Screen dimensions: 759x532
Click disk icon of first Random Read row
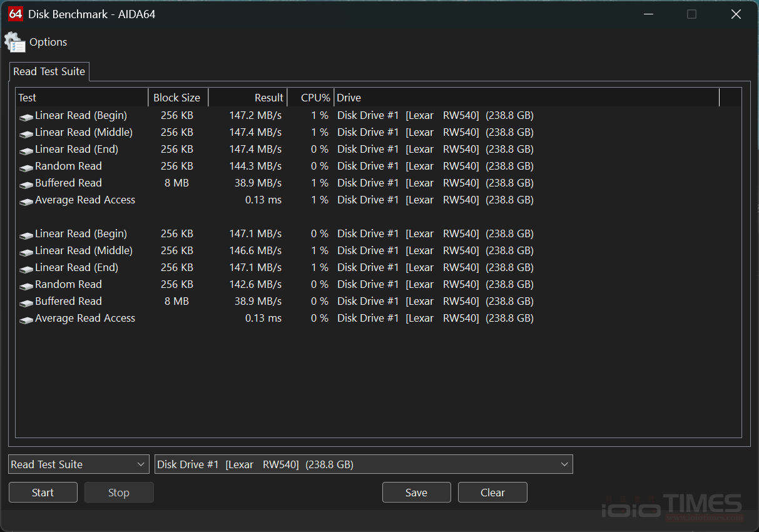coord(26,168)
